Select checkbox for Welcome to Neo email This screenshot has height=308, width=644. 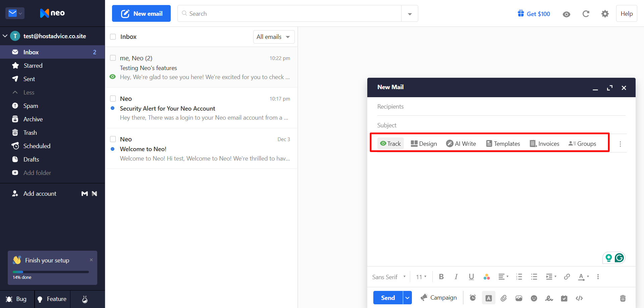(x=113, y=139)
